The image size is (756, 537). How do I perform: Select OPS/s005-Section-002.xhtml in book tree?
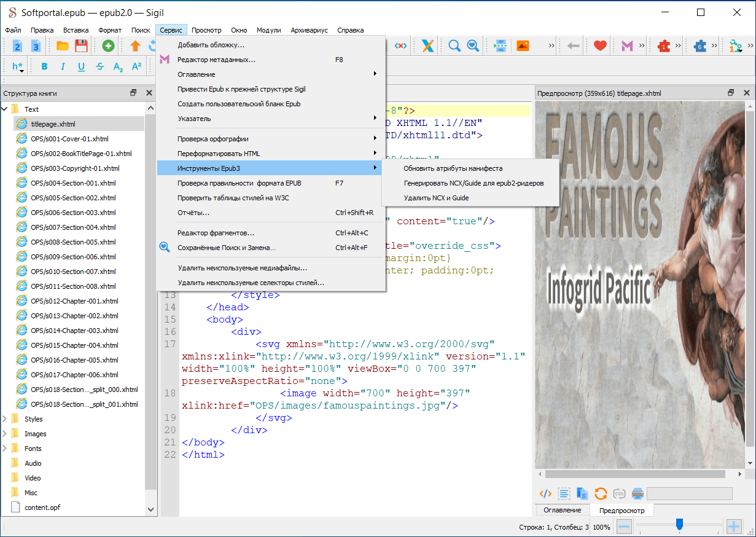click(x=73, y=198)
